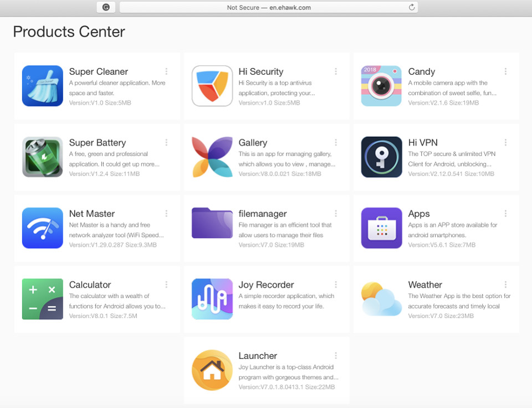Image resolution: width=532 pixels, height=408 pixels.
Task: Open the three-dot menu on Launcher card
Action: tap(336, 355)
